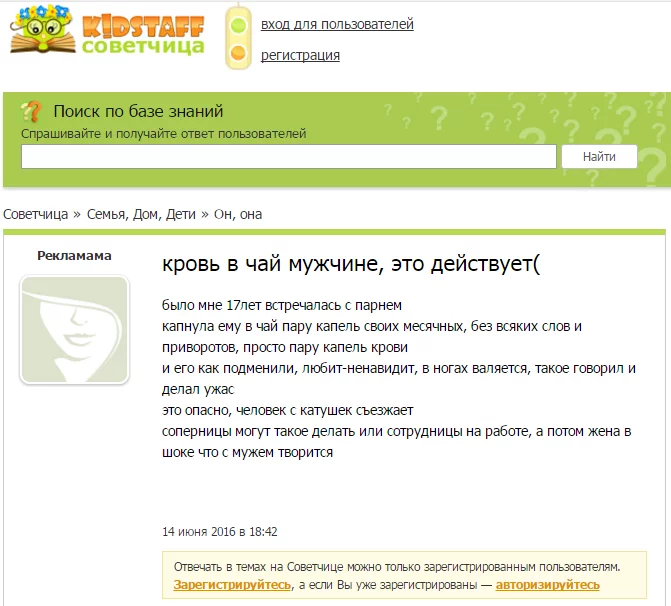Click the question marks search icon

point(31,111)
